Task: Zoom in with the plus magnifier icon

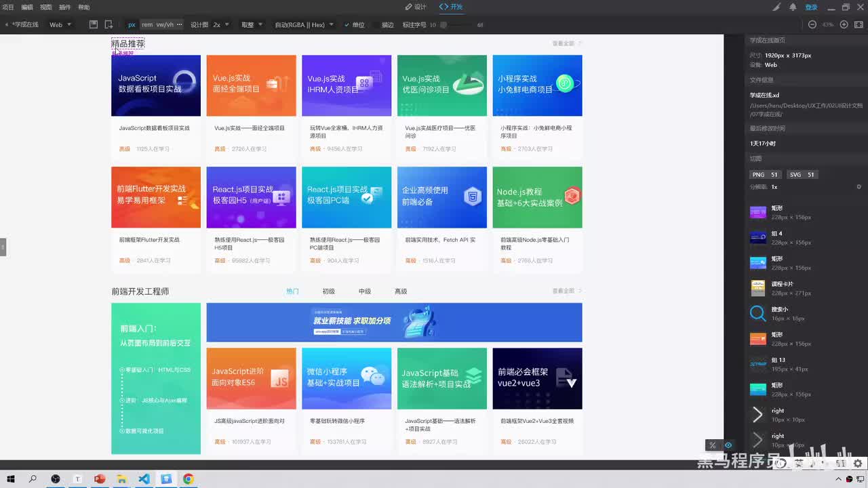Action: [x=844, y=24]
